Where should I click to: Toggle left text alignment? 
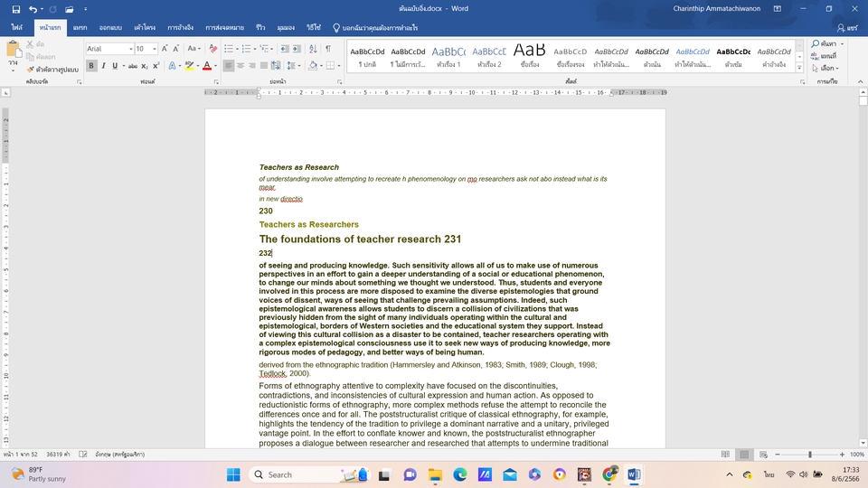pos(228,66)
